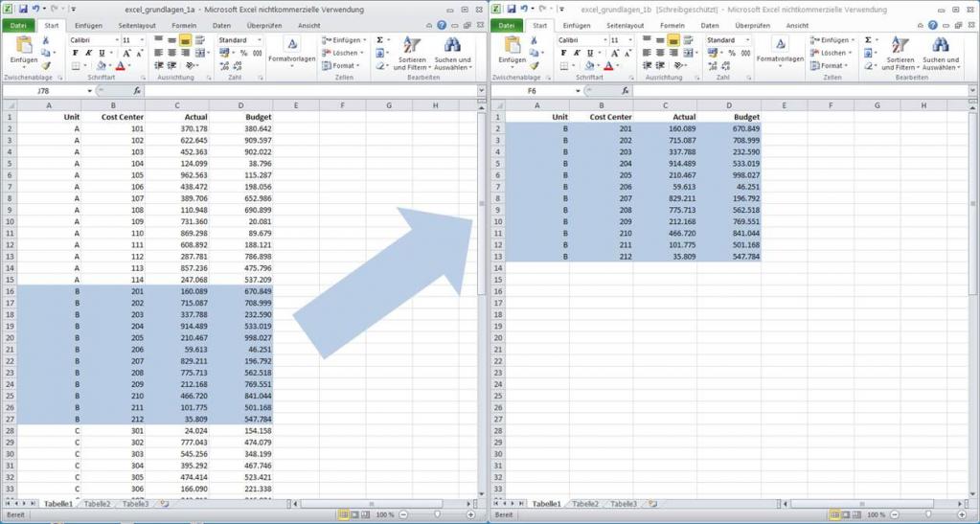Click the name box showing J78
This screenshot has width=980, height=524.
44,91
